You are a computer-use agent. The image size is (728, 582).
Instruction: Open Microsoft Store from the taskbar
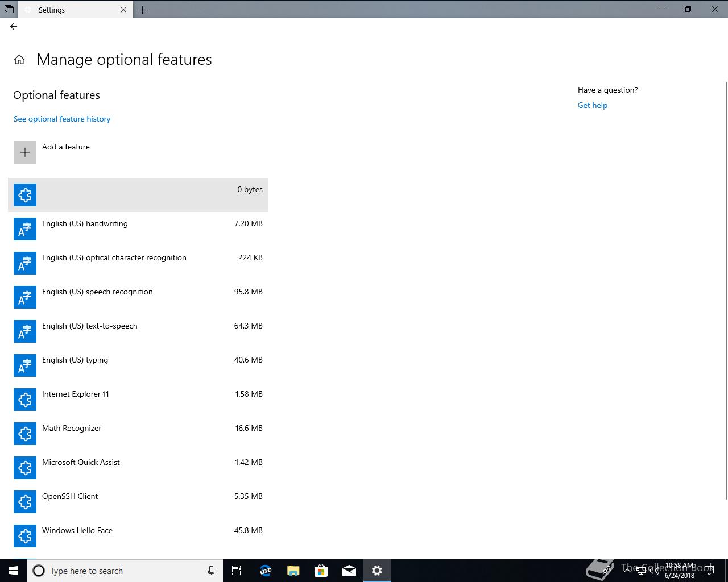point(321,571)
